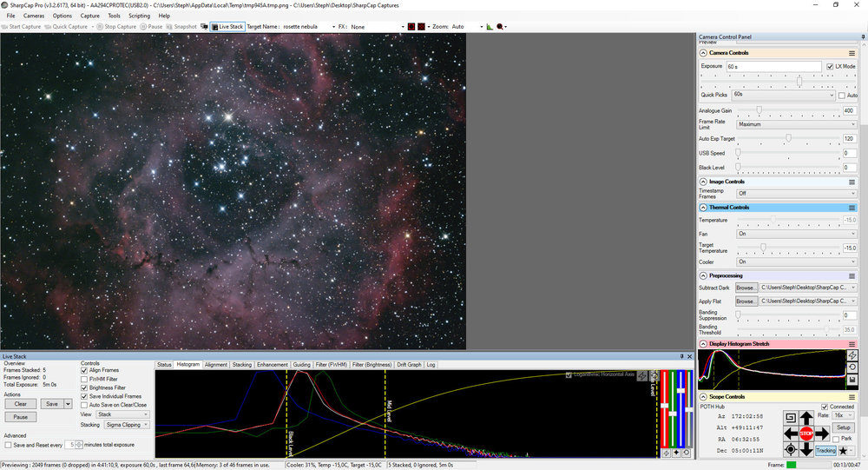Click the crosshair target icon in Scope Controls
This screenshot has width=868, height=470.
click(x=790, y=449)
